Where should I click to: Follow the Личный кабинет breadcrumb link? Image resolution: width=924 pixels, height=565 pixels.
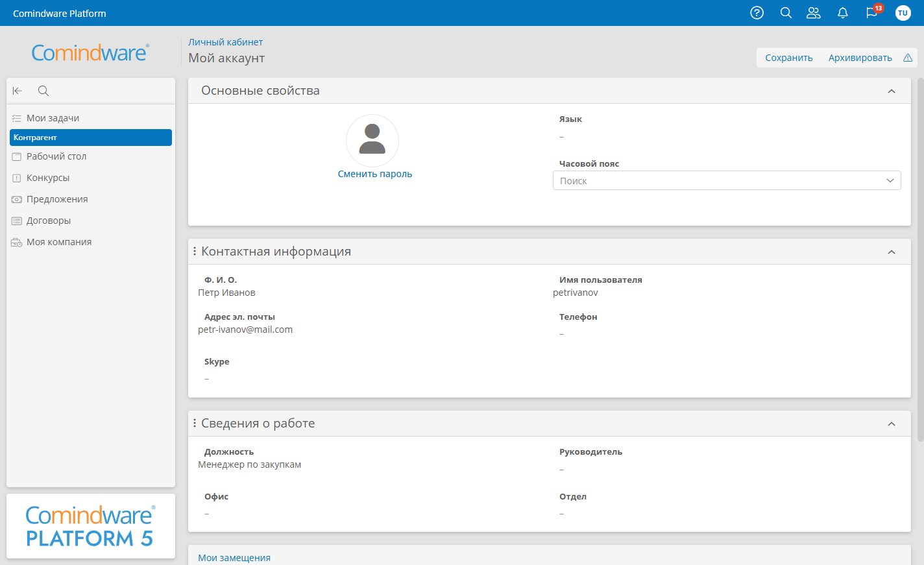[x=225, y=42]
